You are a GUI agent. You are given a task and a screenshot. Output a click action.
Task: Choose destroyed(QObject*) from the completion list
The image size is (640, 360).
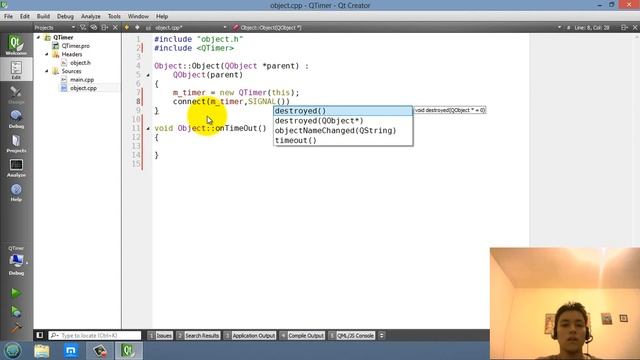point(343,120)
